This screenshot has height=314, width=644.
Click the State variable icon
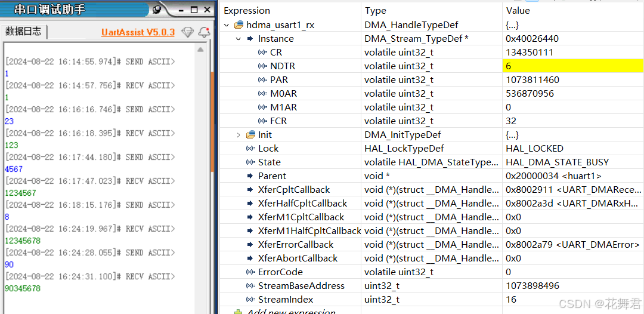[x=250, y=162]
